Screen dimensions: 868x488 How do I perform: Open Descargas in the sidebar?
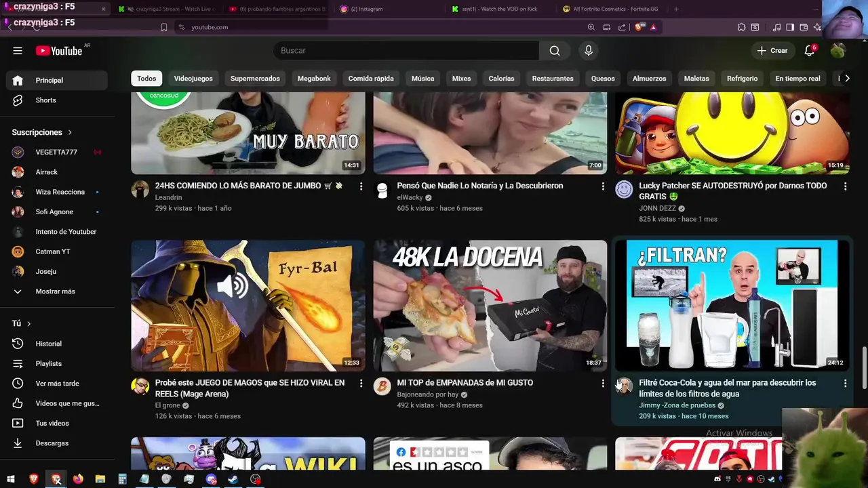[57, 443]
